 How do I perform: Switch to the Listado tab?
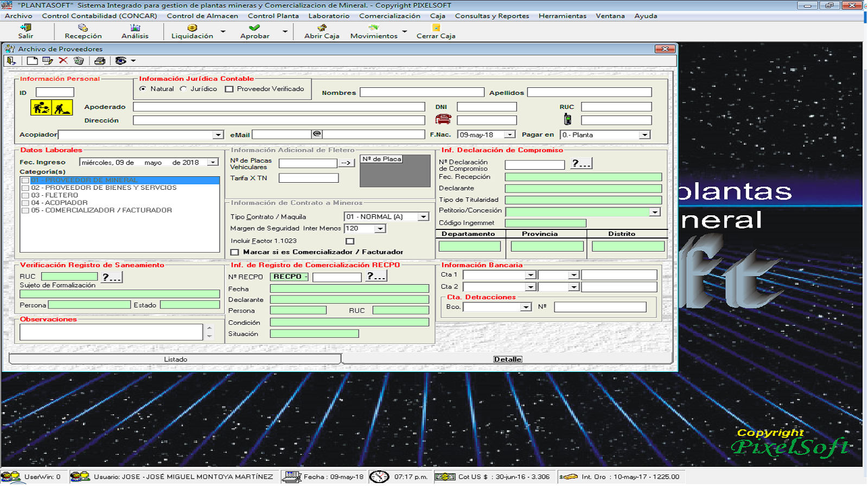coord(175,359)
